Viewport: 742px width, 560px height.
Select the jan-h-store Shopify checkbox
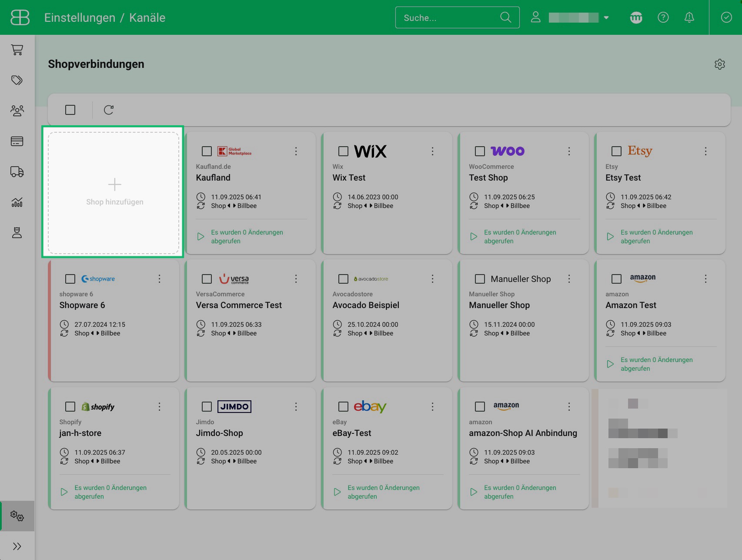[x=70, y=406]
